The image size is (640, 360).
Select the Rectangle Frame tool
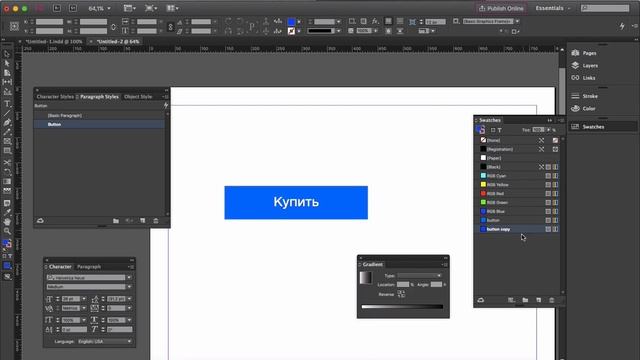7,142
